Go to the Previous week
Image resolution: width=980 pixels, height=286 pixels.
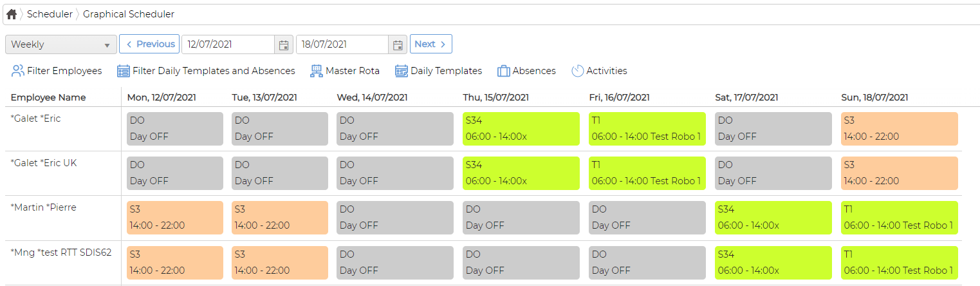[149, 44]
